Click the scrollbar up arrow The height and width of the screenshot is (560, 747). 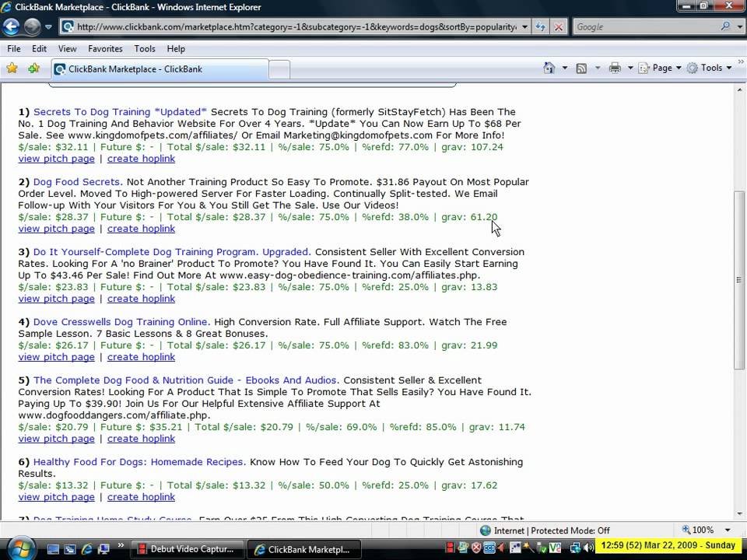click(739, 89)
